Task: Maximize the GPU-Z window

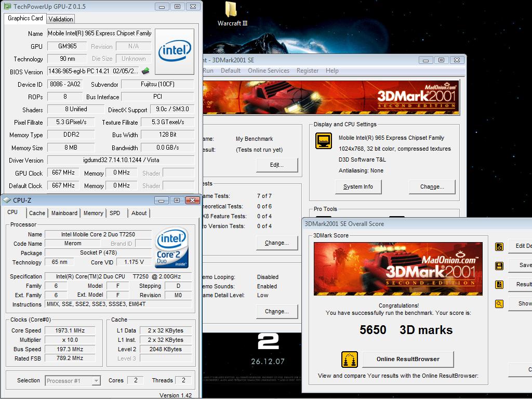Action: point(177,6)
